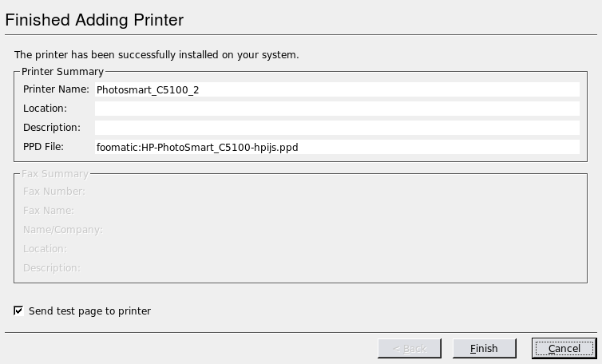
Task: Click the Location label in Printer Summary
Action: click(45, 109)
